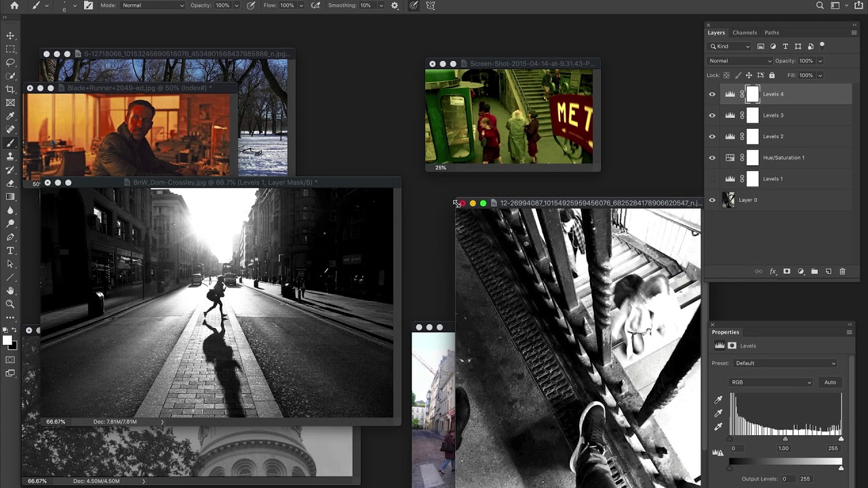Screen dimensions: 868x488
Task: Expand the Levels Preset dropdown
Action: click(x=786, y=363)
